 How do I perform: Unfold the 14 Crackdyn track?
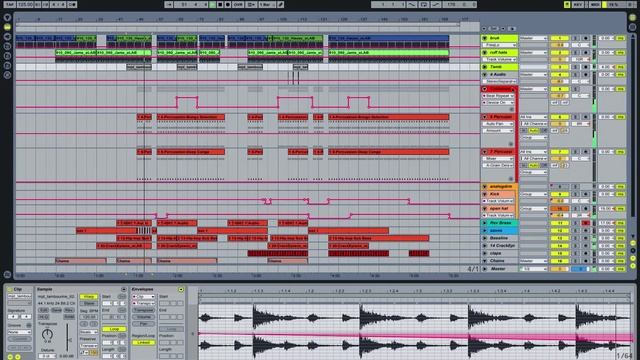(x=484, y=246)
